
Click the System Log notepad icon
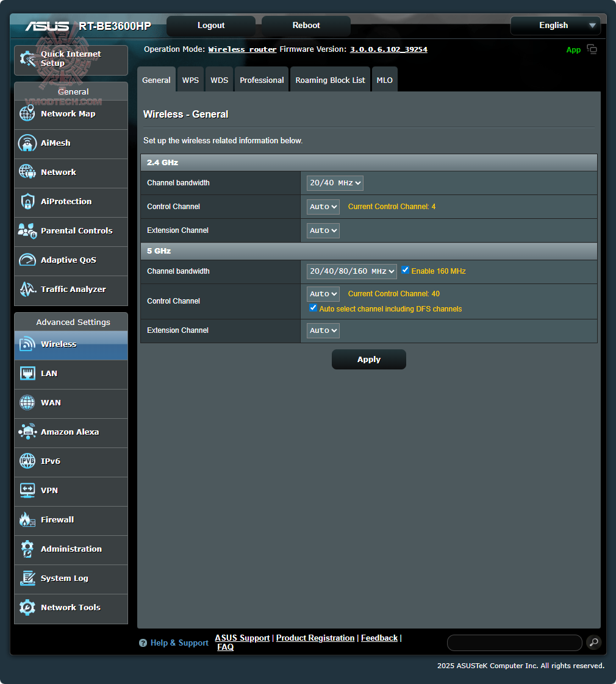pyautogui.click(x=27, y=577)
